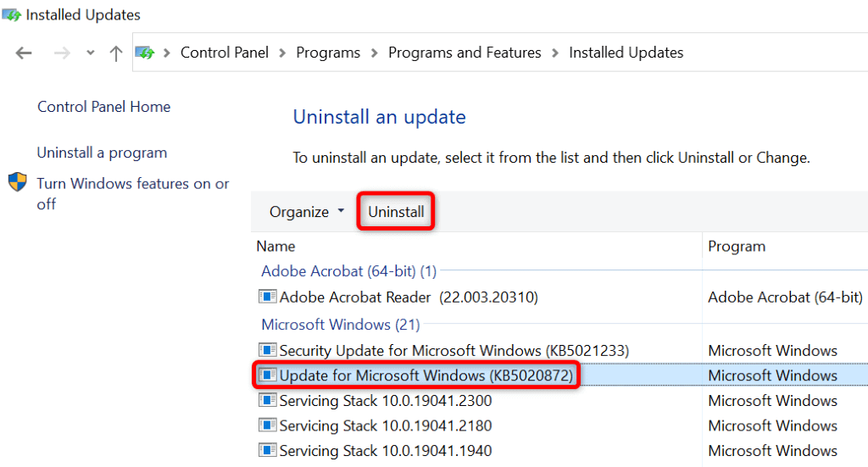Sort the list by Name column

click(x=276, y=246)
